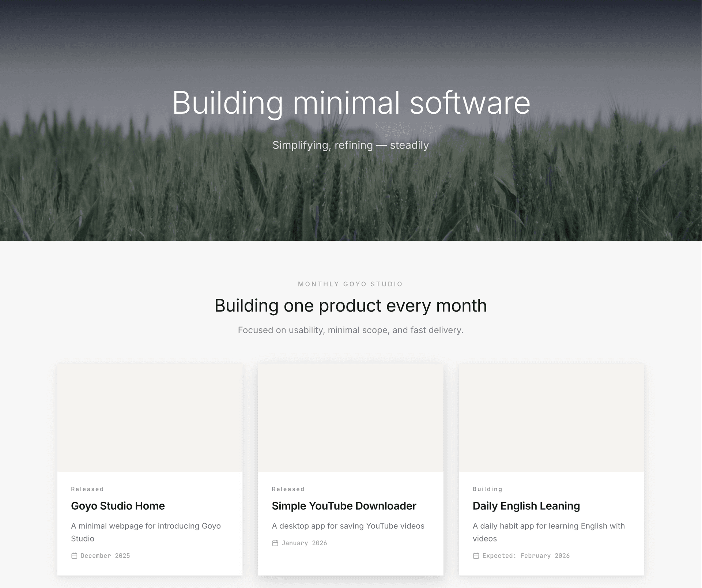The height and width of the screenshot is (588, 702).
Task: Click the December 2025 date text
Action: [105, 556]
